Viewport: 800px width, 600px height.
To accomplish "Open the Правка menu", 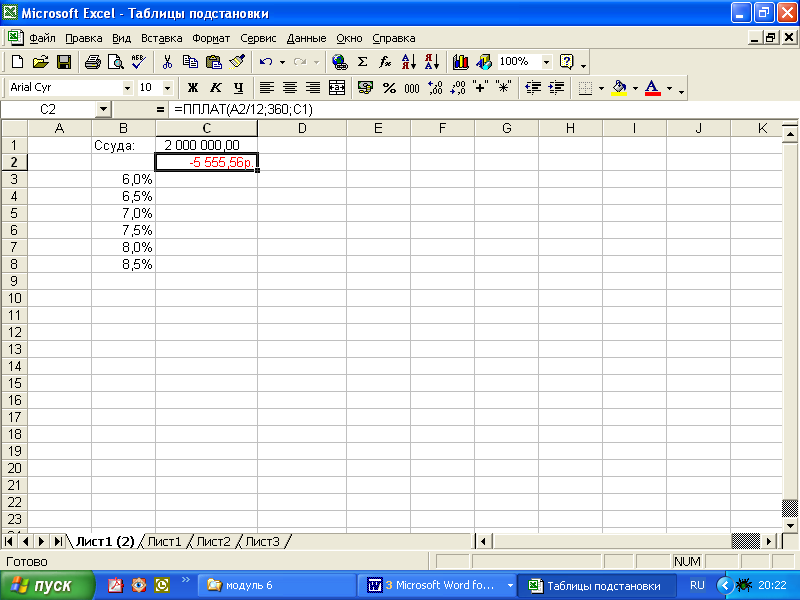I will tap(84, 38).
